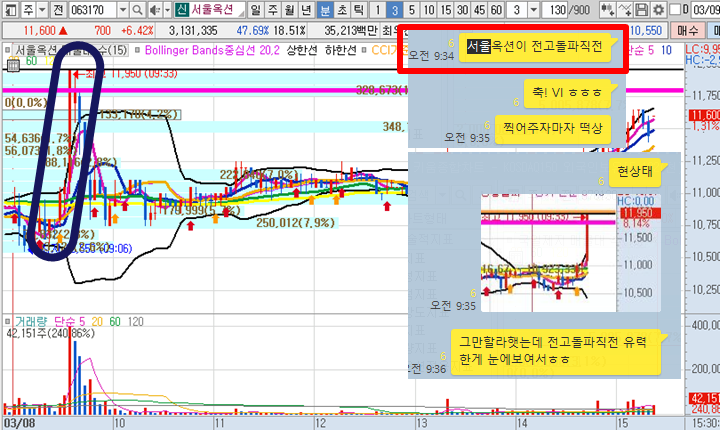Click the 거래량 volume pane label
This screenshot has height=430, width=720.
(31, 322)
